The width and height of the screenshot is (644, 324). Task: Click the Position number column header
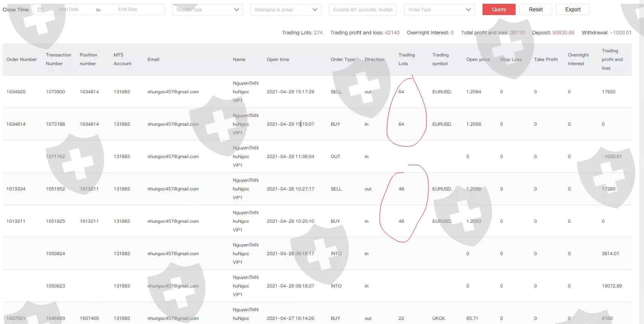coord(88,59)
